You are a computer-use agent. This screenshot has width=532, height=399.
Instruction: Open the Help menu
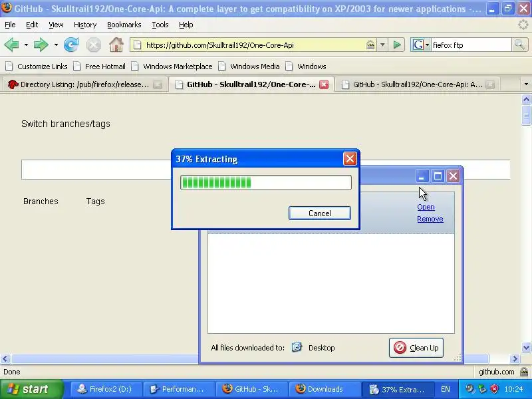click(x=186, y=25)
